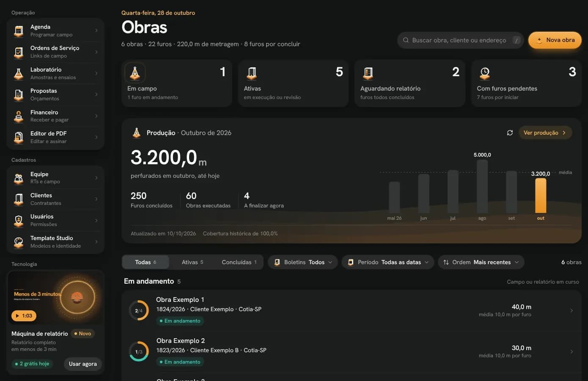
Task: Open the Boletins Todos dropdown
Action: 302,262
